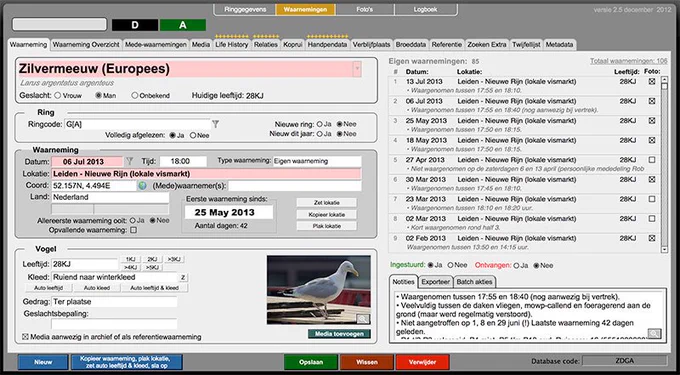This screenshot has height=375, width=680.
Task: Click the Zet lokatie button
Action: pyautogui.click(x=327, y=202)
